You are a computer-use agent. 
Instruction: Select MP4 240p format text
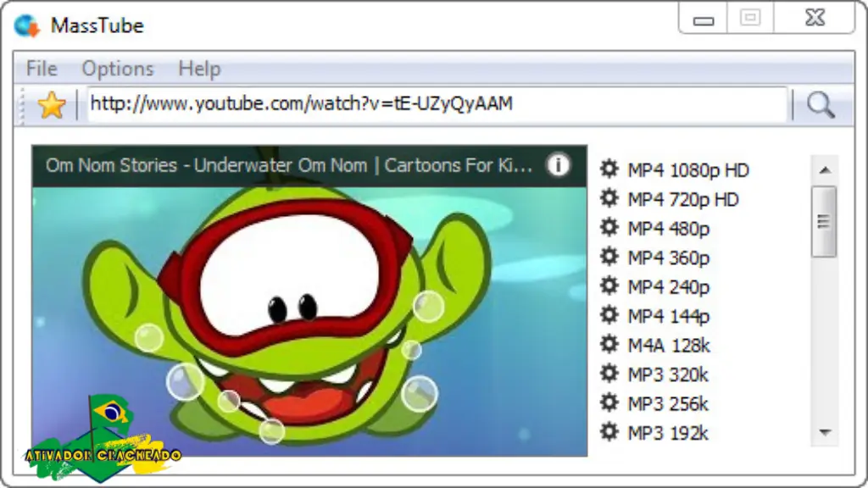click(669, 288)
